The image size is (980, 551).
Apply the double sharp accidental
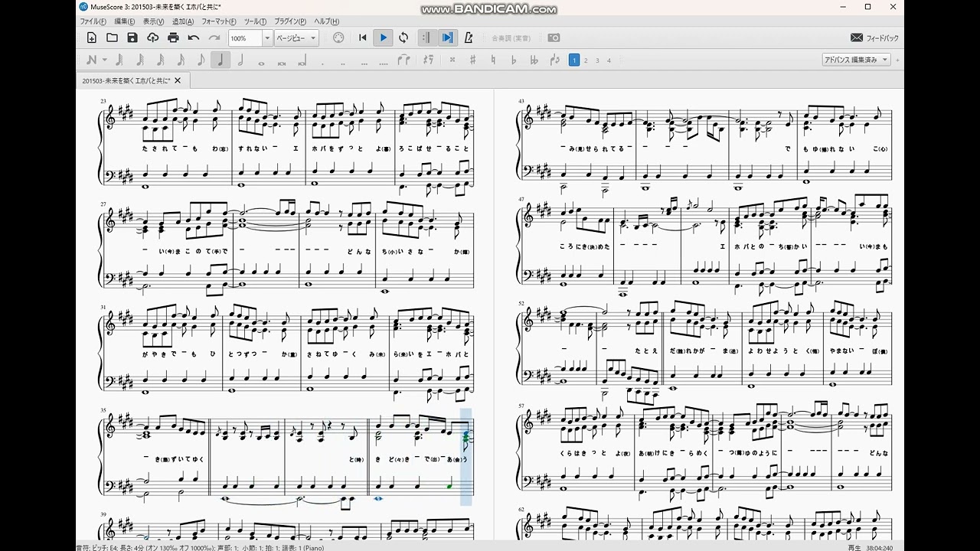(452, 60)
